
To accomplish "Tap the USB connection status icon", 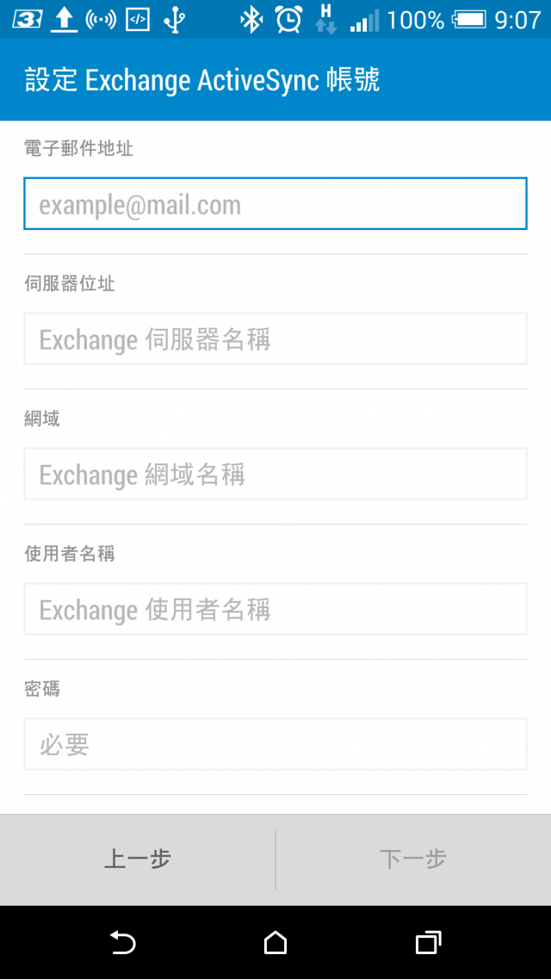I will coord(175,20).
